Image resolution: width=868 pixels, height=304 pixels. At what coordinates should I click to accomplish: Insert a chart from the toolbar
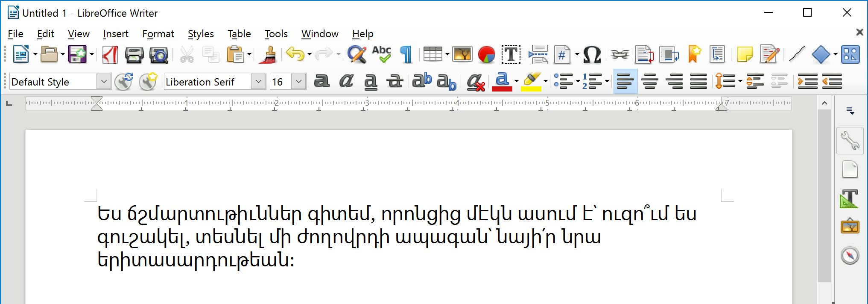[486, 55]
